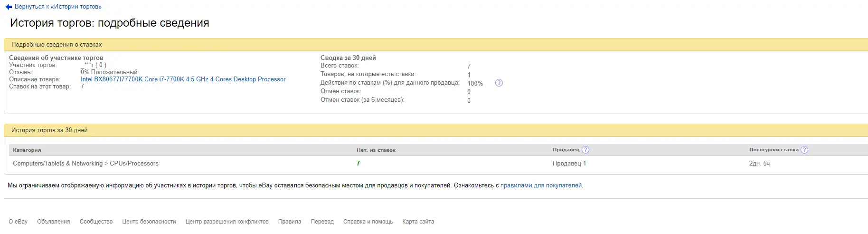Open Карта сайта footer link
This screenshot has height=234, width=868.
point(418,222)
